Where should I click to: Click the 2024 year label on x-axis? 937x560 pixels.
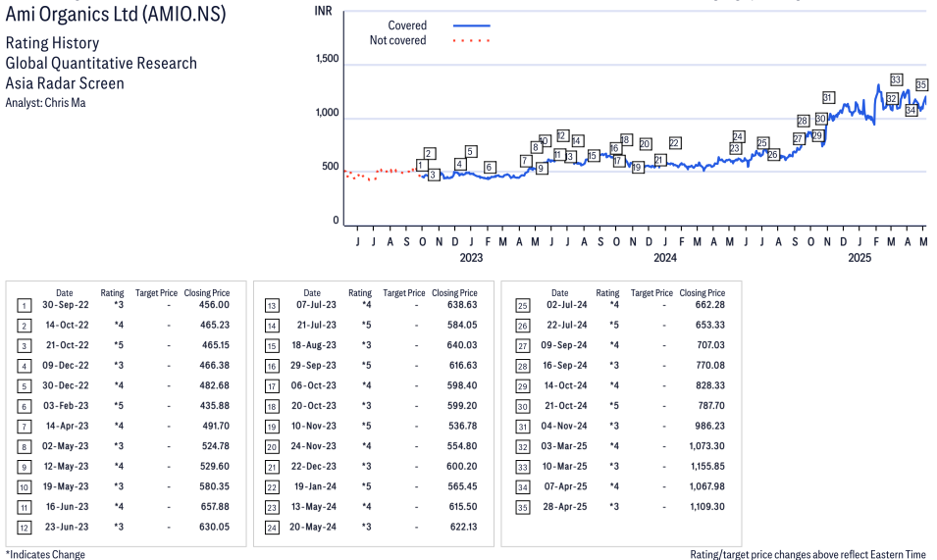coord(665,257)
